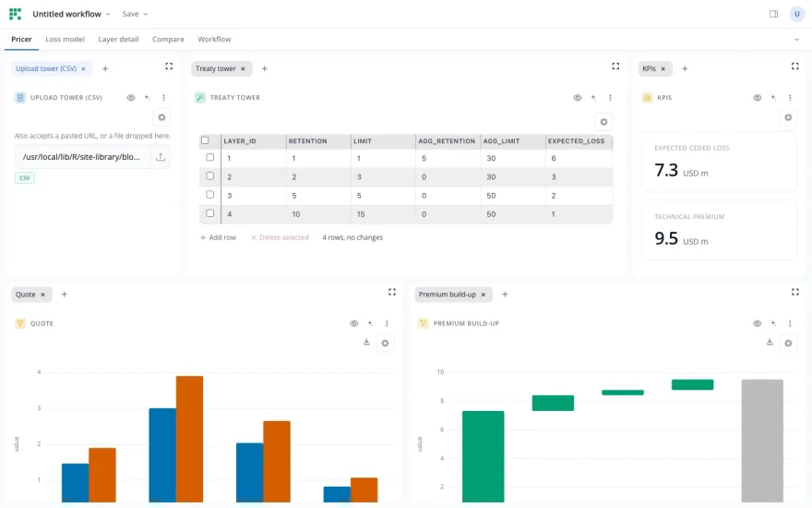
Task: Toggle the side panel layout icon
Action: (773, 14)
